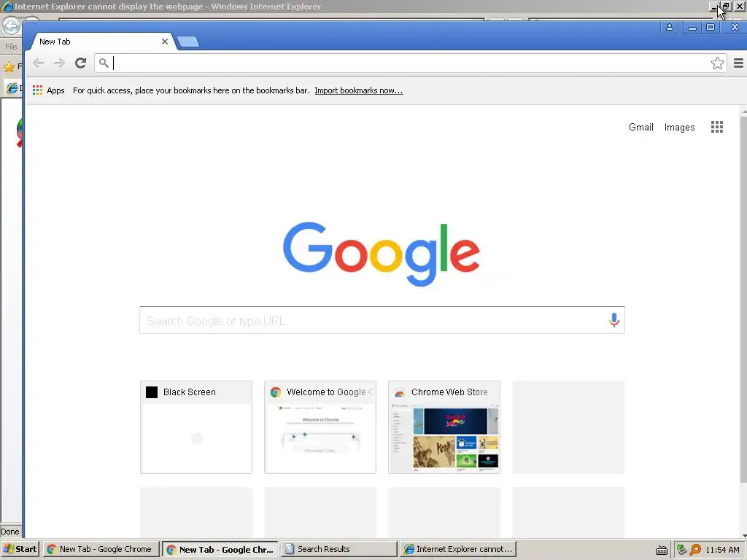Open the Chrome Web Store thumbnail
Image resolution: width=747 pixels, height=560 pixels.
click(x=444, y=427)
